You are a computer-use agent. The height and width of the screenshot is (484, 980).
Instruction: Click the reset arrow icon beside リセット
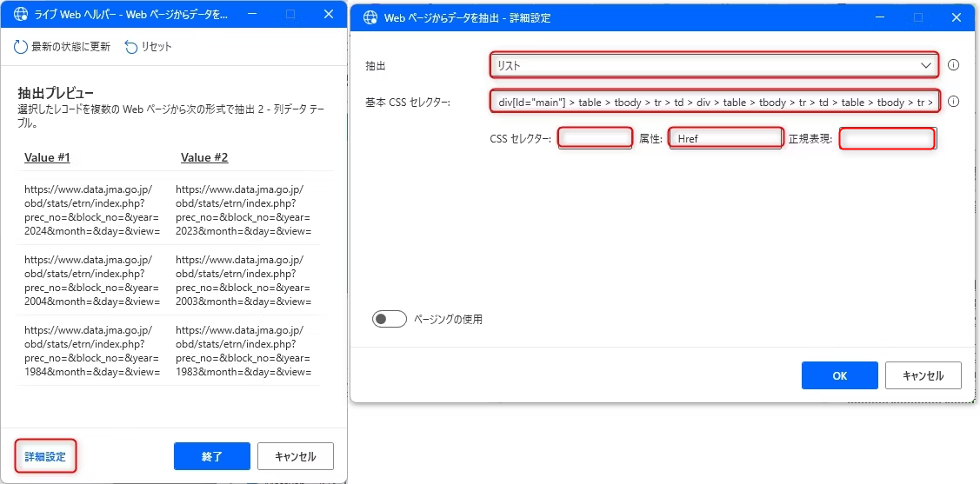coord(130,47)
